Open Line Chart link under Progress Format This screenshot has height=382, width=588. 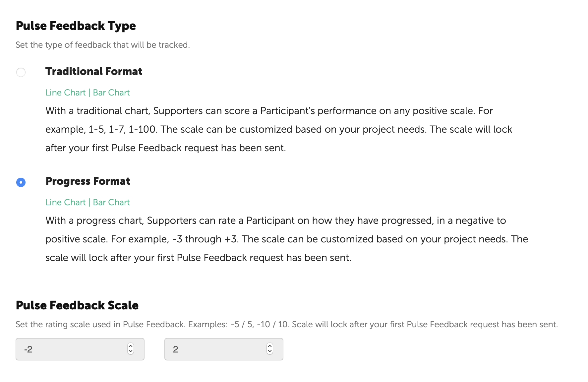[66, 202]
